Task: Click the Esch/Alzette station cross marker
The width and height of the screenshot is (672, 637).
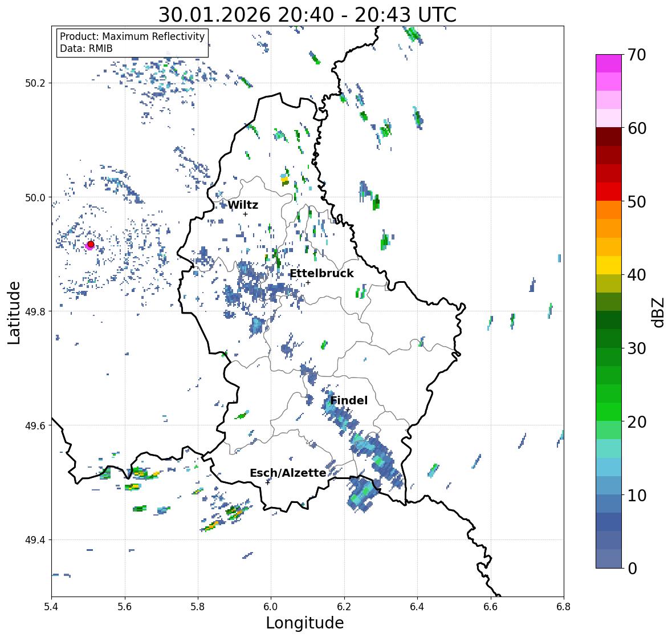Action: [268, 482]
